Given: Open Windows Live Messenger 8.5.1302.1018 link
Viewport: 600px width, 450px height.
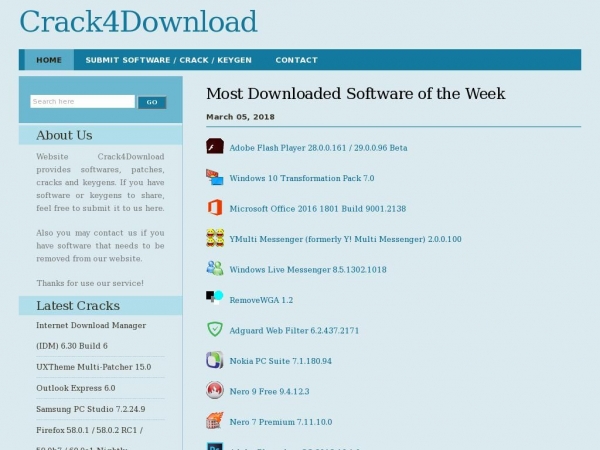Looking at the screenshot, I should (308, 270).
